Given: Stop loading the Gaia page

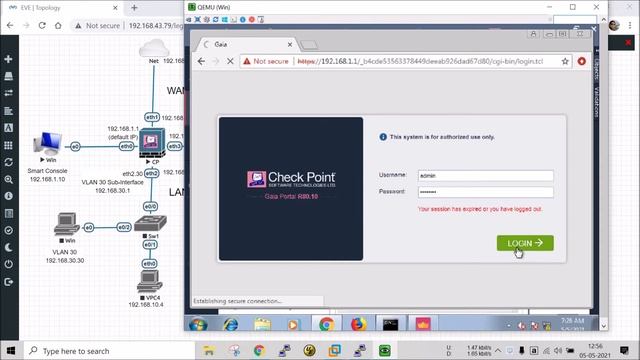Looking at the screenshot, I should point(230,61).
